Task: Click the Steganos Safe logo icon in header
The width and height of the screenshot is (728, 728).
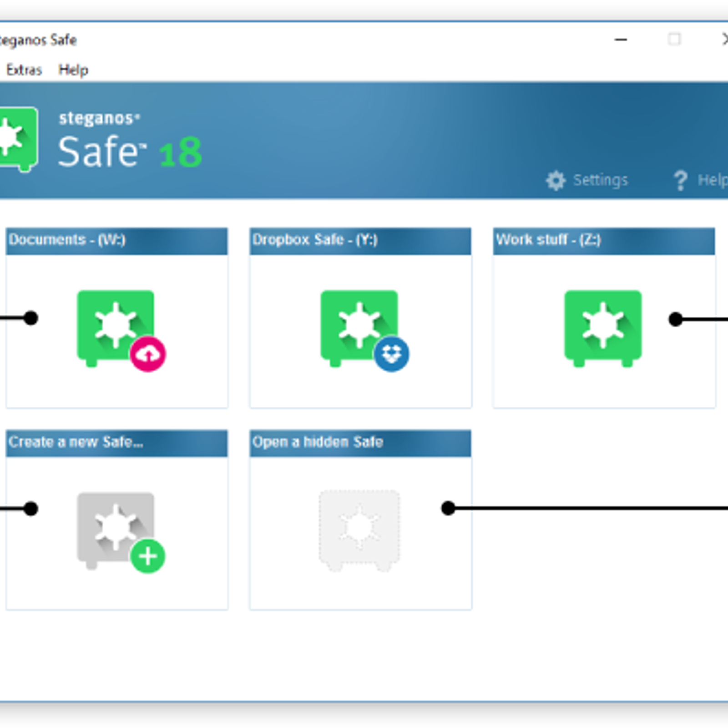Action: [18, 139]
